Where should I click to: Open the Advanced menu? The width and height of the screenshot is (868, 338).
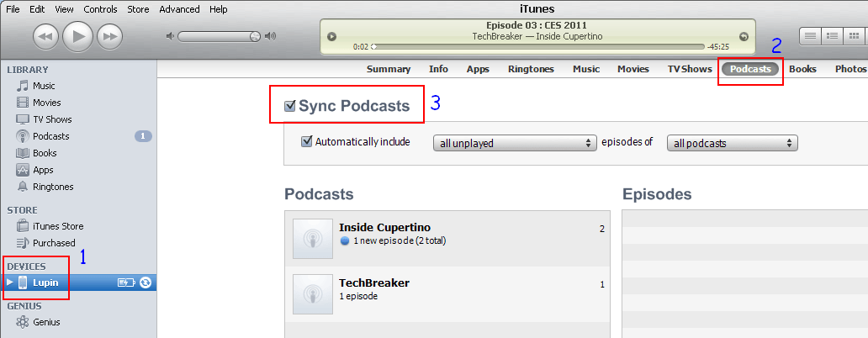click(179, 9)
